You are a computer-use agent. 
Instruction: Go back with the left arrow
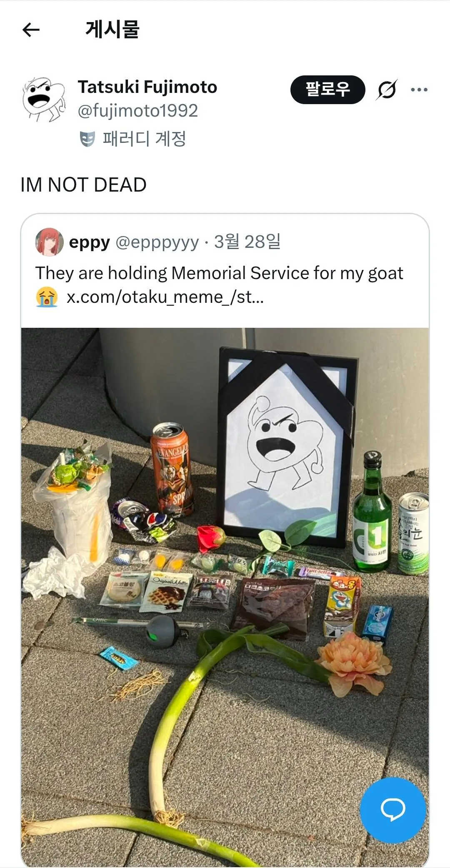(x=31, y=30)
